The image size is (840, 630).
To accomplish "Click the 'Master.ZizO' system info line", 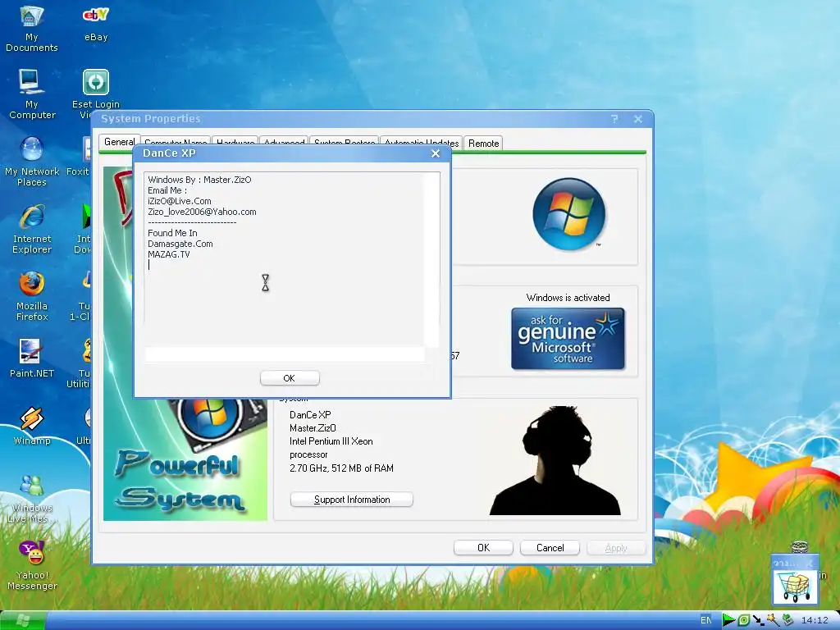I will click(x=313, y=428).
